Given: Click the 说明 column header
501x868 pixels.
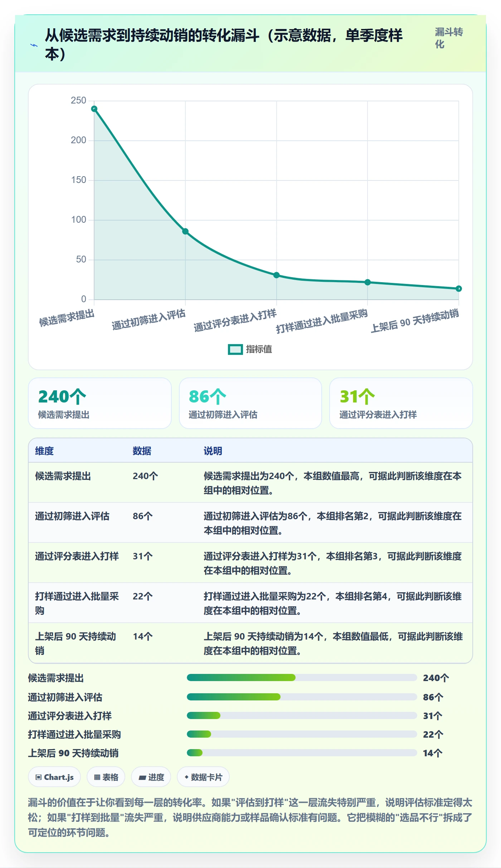Looking at the screenshot, I should click(213, 451).
